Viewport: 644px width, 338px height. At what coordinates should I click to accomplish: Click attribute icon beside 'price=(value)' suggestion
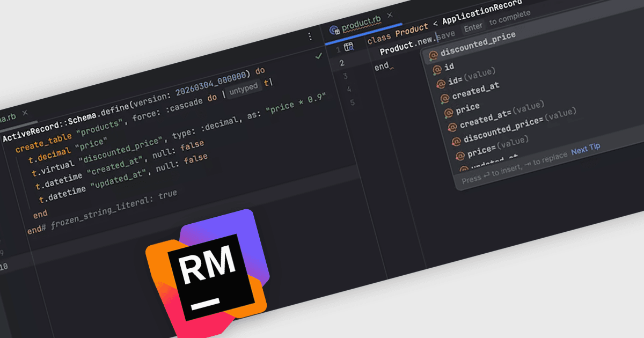(459, 156)
